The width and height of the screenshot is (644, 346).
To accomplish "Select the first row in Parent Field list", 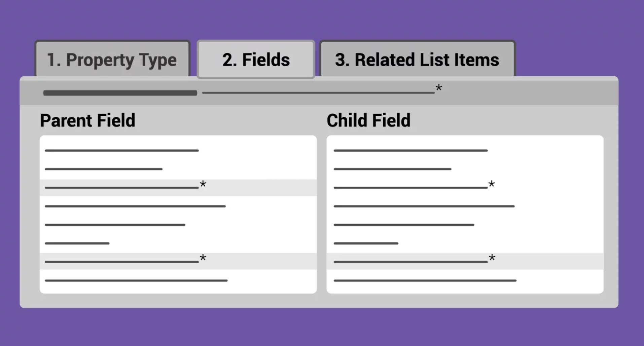I will pyautogui.click(x=121, y=151).
